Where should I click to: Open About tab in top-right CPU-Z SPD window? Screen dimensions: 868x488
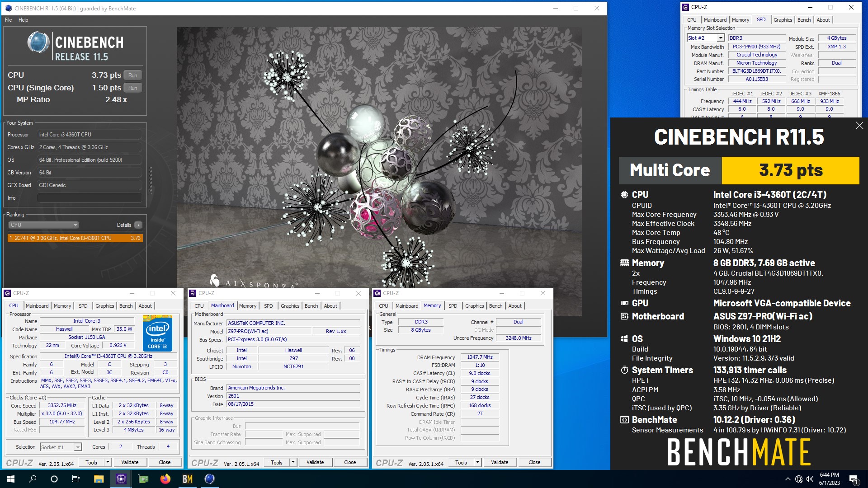[x=823, y=20]
